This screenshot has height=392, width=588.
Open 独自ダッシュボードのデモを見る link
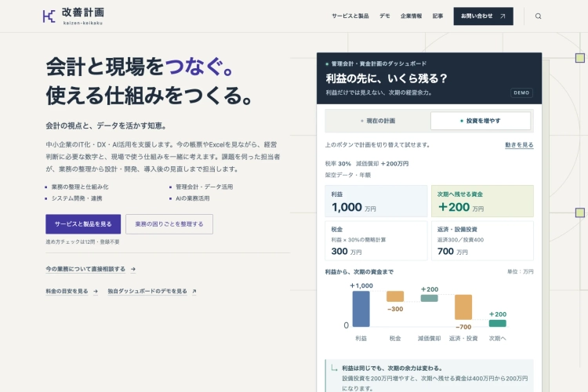pos(147,291)
